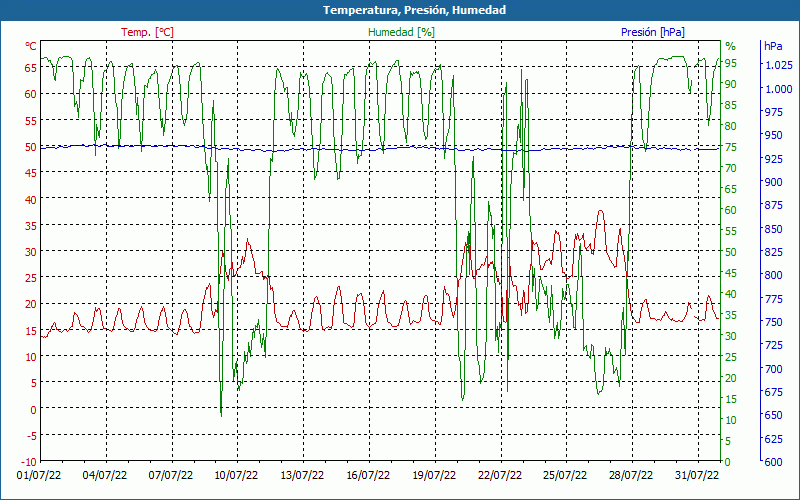The image size is (800, 500).
Task: Click the blue 675 pressure value
Action: (773, 392)
